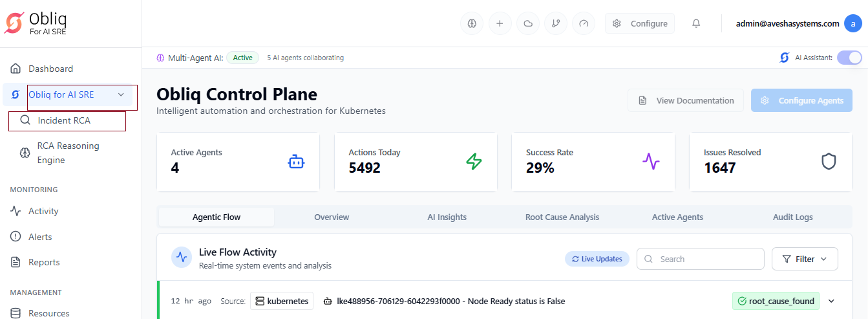
Task: Click the '12 hr ago' timestamp
Action: click(x=191, y=301)
